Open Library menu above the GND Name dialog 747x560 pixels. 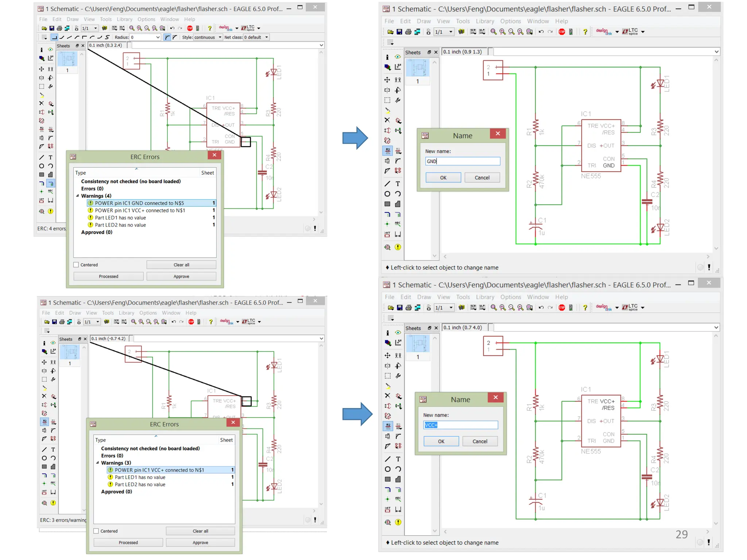click(485, 21)
